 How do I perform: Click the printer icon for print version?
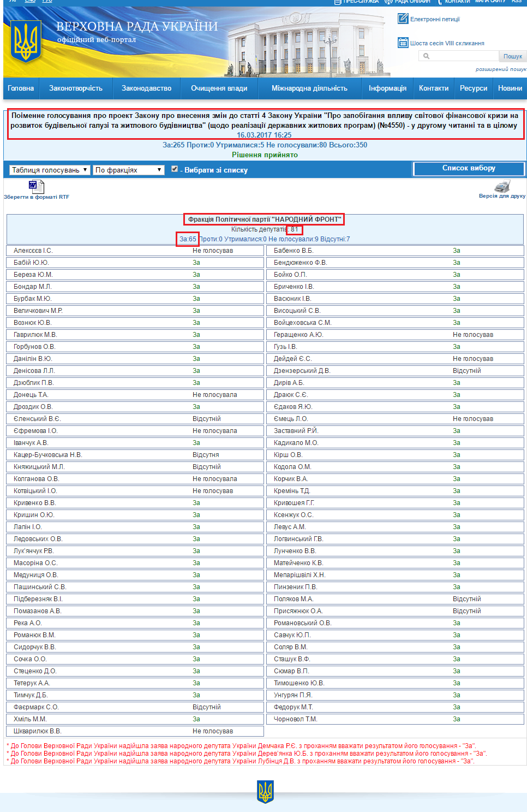[x=502, y=186]
